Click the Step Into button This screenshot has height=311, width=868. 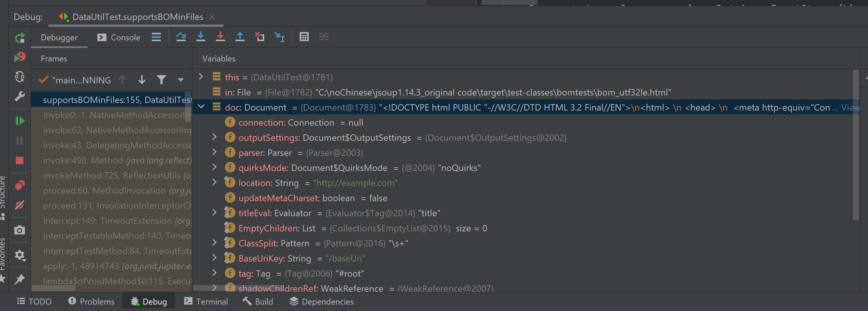(201, 37)
